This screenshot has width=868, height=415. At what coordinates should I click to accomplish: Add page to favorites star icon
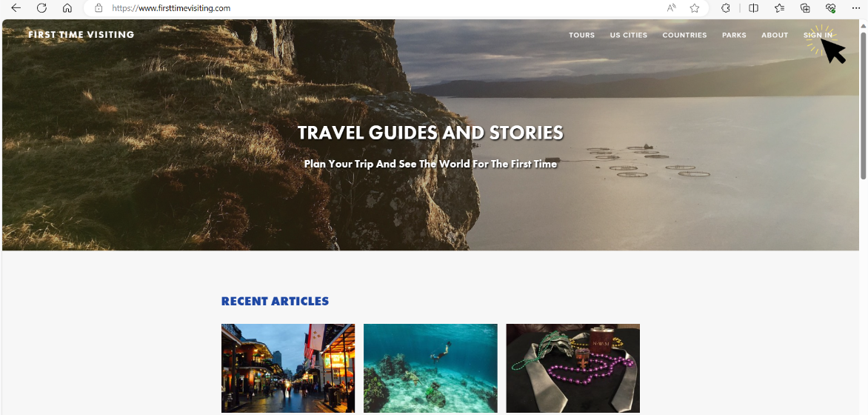(x=695, y=8)
